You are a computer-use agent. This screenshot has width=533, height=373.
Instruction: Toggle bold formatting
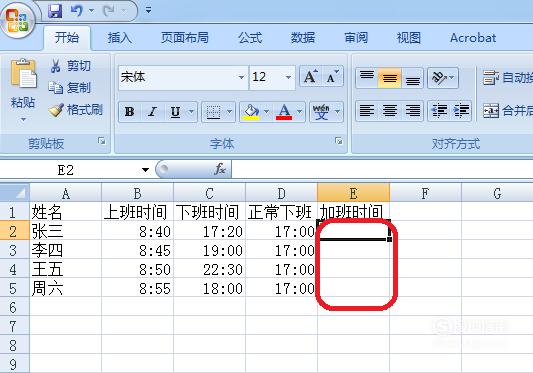click(130, 112)
